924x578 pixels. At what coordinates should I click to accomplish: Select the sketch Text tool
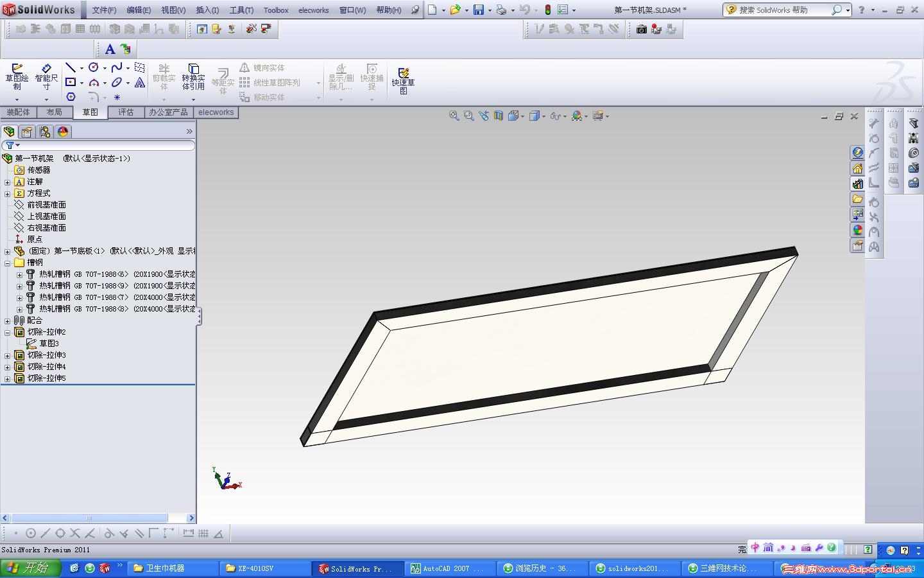[140, 82]
